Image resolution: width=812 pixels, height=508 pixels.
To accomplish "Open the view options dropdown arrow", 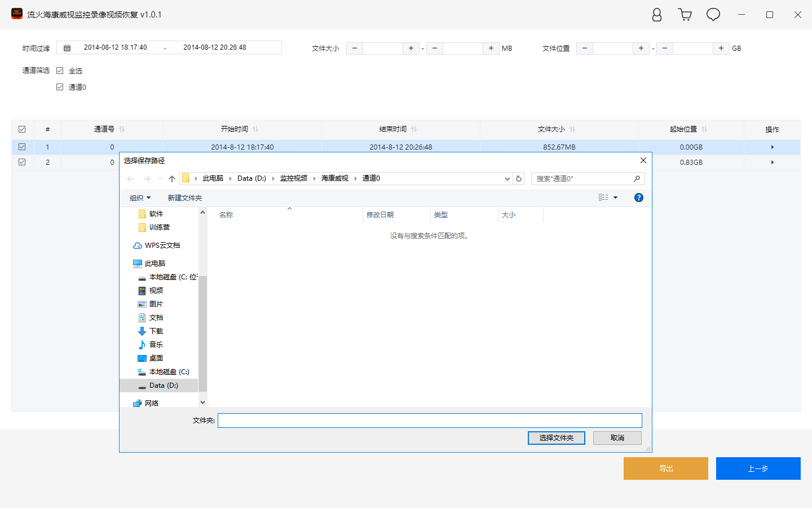I will (x=615, y=198).
